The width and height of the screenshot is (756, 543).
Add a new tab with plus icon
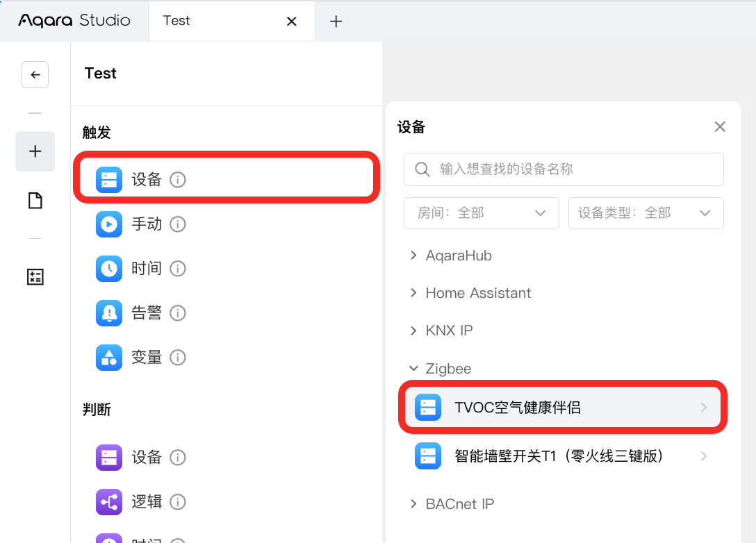point(336,22)
